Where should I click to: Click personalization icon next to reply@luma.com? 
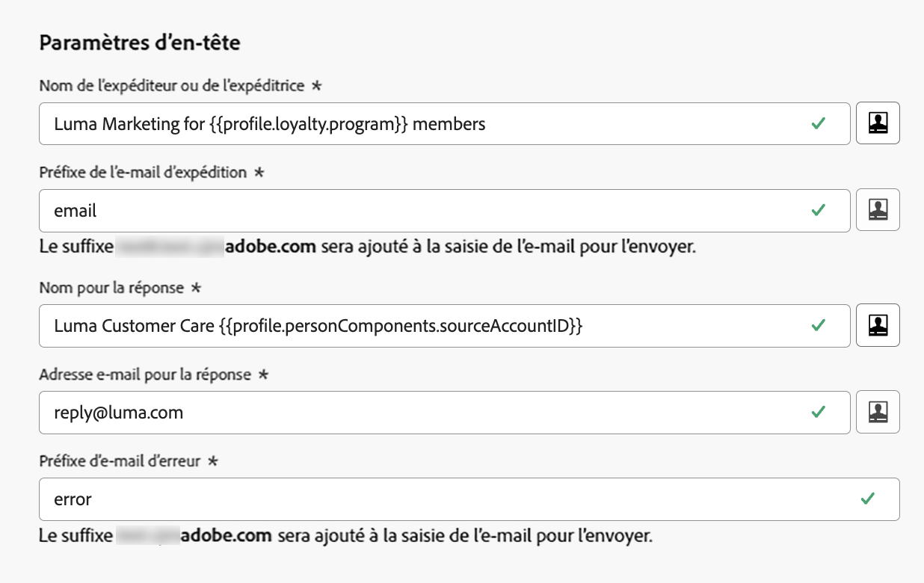coord(878,412)
